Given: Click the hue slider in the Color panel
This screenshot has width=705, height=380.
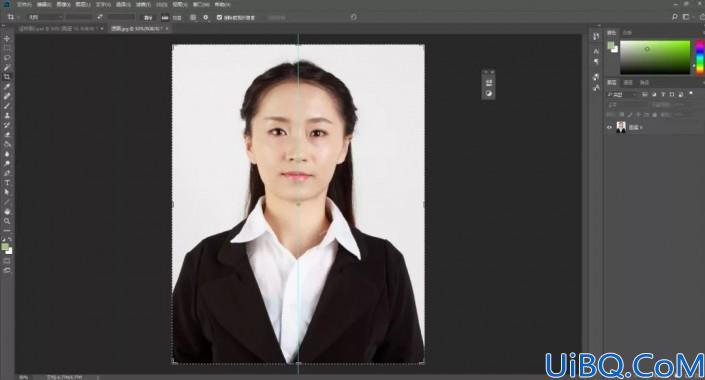Looking at the screenshot, I should point(700,57).
